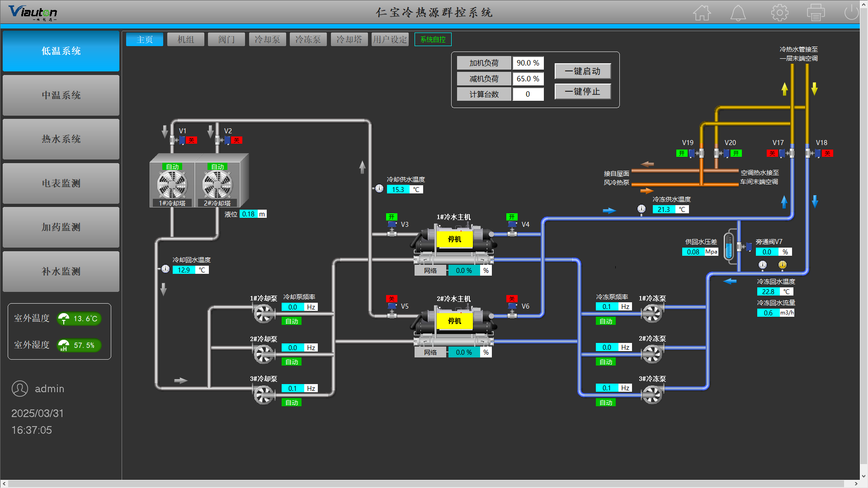Toggle valve V19 open indicator
Viewport: 868px width, 488px height.
tap(682, 154)
